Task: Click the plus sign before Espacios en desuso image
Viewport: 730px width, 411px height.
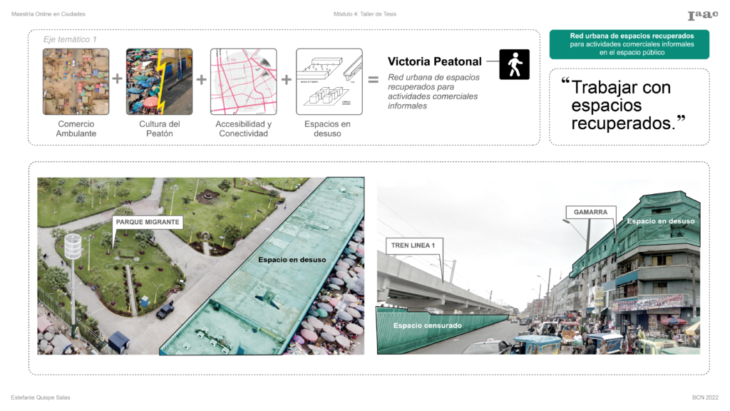Action: click(286, 80)
